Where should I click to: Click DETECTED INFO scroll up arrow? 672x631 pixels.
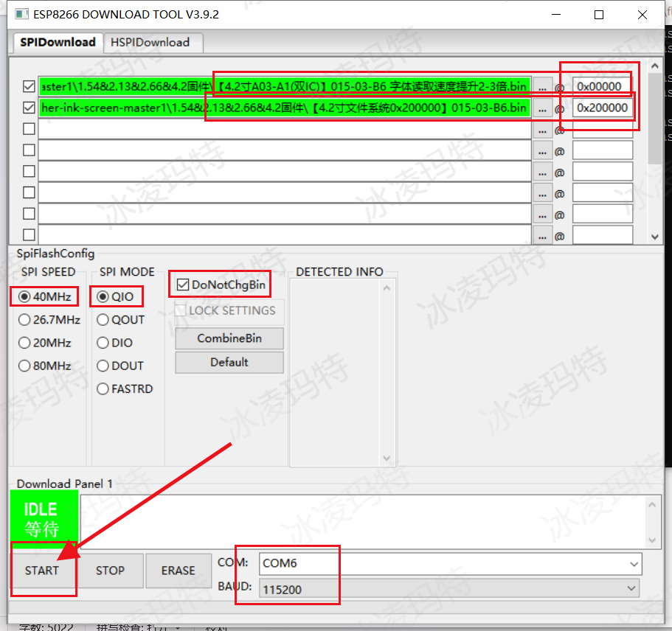pos(387,288)
